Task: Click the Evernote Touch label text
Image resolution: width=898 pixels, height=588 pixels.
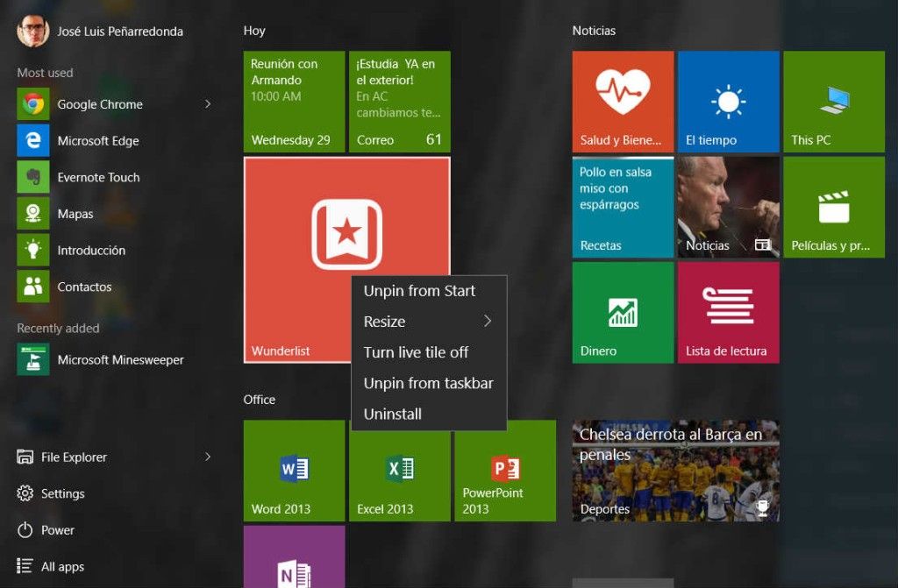Action: (x=98, y=178)
